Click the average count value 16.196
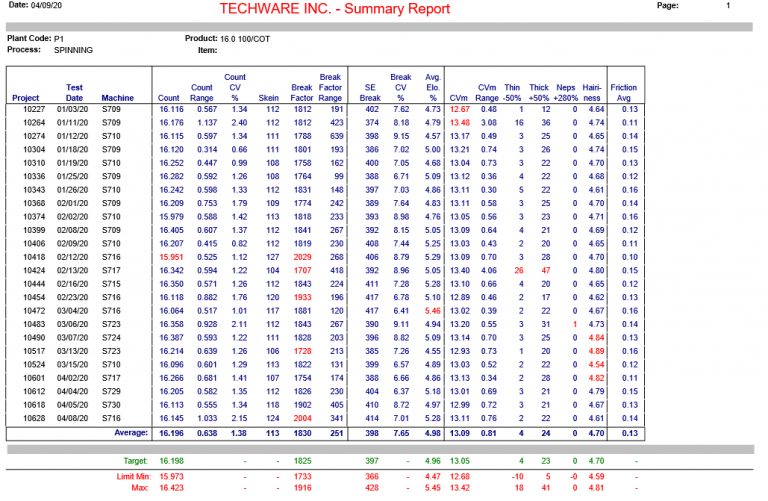The image size is (768, 501). click(171, 433)
